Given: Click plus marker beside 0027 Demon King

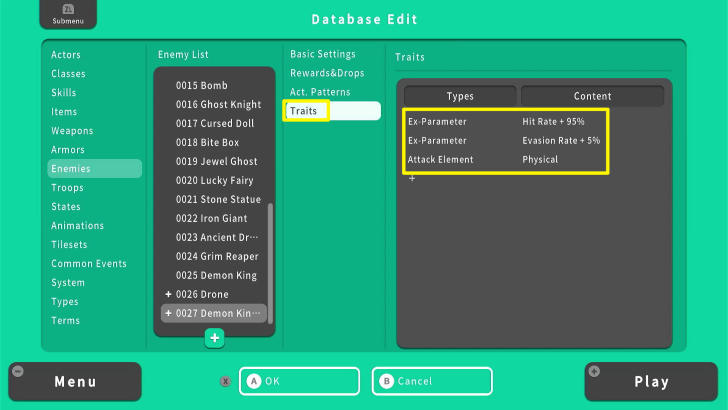Looking at the screenshot, I should [168, 313].
